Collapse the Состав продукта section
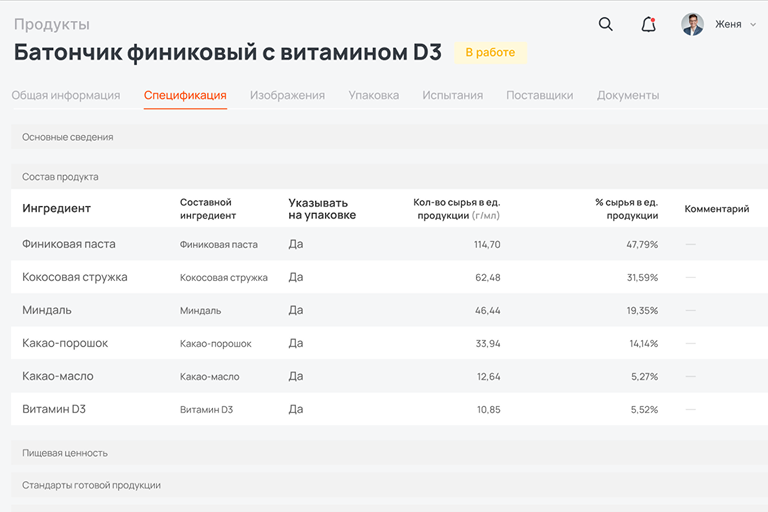This screenshot has width=768, height=512. click(x=60, y=177)
